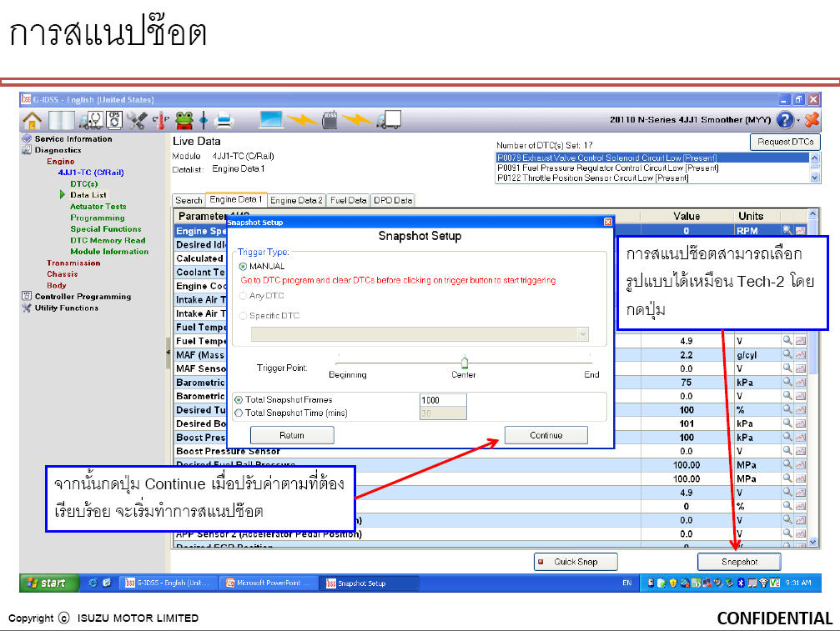Screen dimensions: 840x631
Task: Select Total Snapshot Time (mins) option
Action: point(239,413)
